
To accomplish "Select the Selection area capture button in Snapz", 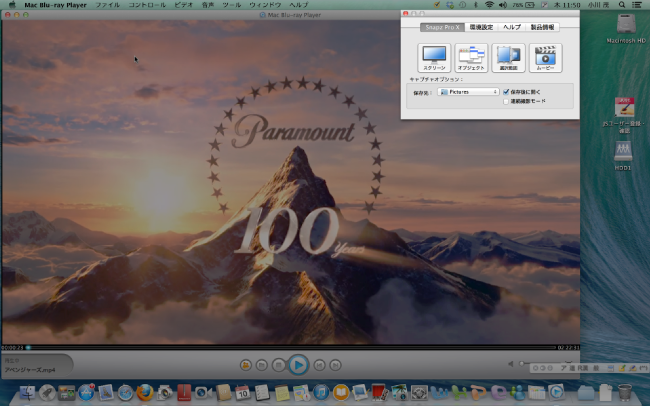I will point(508,58).
